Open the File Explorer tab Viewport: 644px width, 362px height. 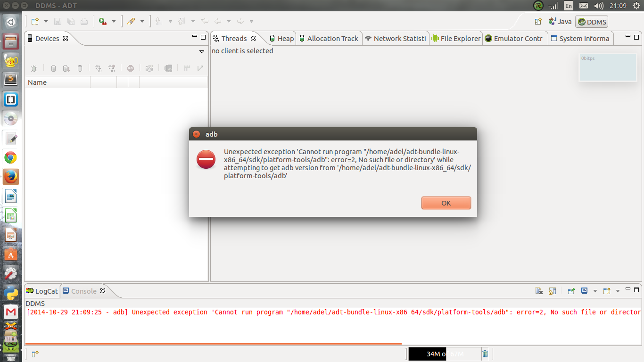[456, 39]
